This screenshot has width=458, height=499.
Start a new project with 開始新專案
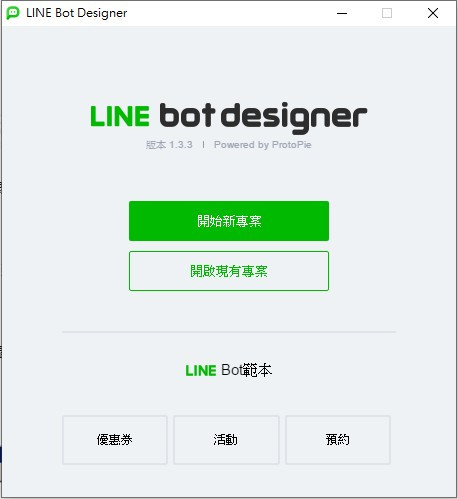[229, 221]
